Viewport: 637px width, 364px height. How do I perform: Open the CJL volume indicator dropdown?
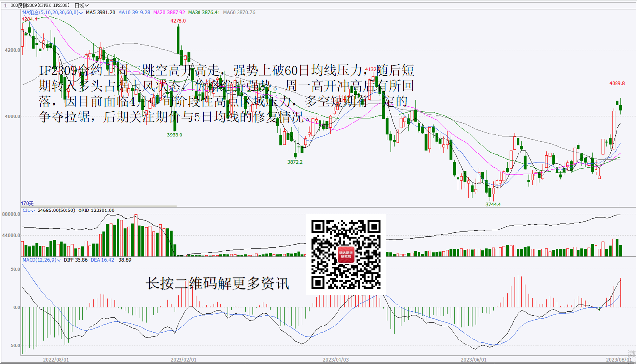(28, 211)
